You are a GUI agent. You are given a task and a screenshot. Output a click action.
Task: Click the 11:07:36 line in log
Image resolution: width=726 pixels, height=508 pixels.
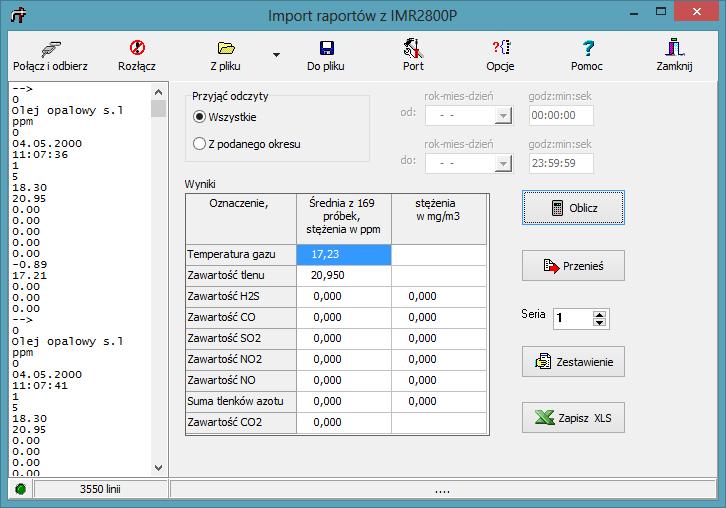(x=40, y=155)
